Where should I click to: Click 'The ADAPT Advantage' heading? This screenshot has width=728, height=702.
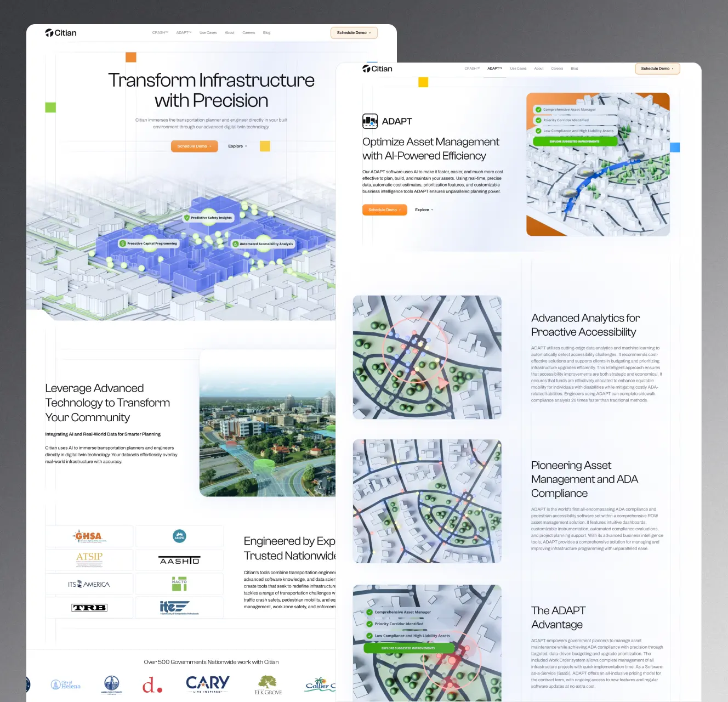[559, 618]
